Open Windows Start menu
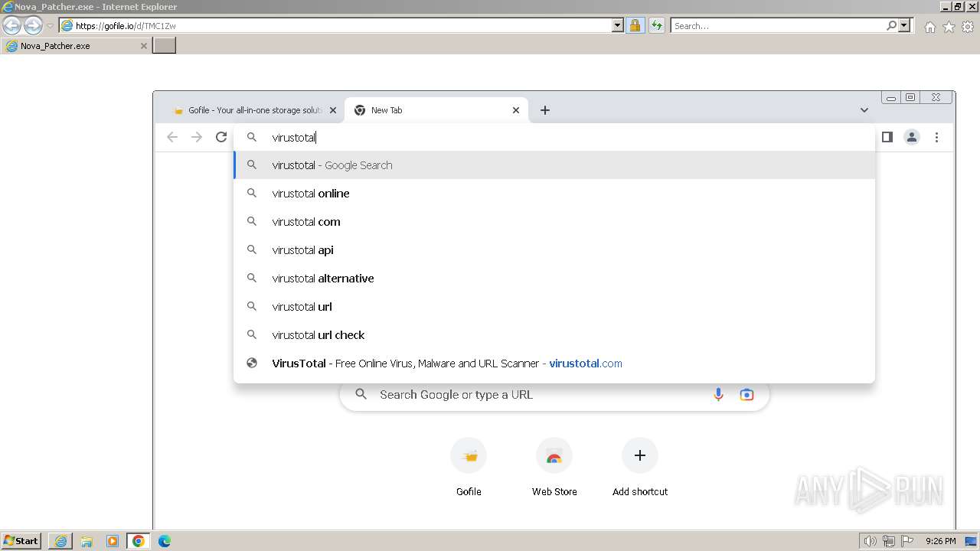 [21, 541]
